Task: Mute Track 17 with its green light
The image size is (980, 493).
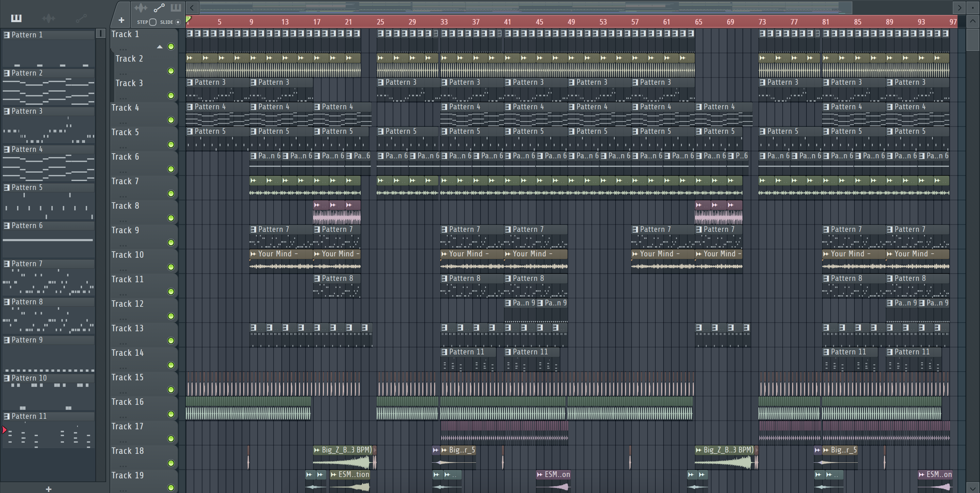Action: tap(171, 439)
